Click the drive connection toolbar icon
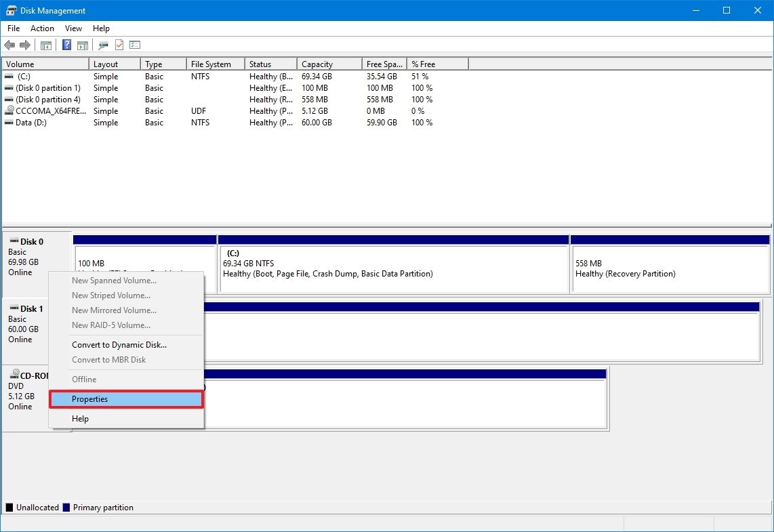Image resolution: width=774 pixels, height=532 pixels. (x=103, y=45)
